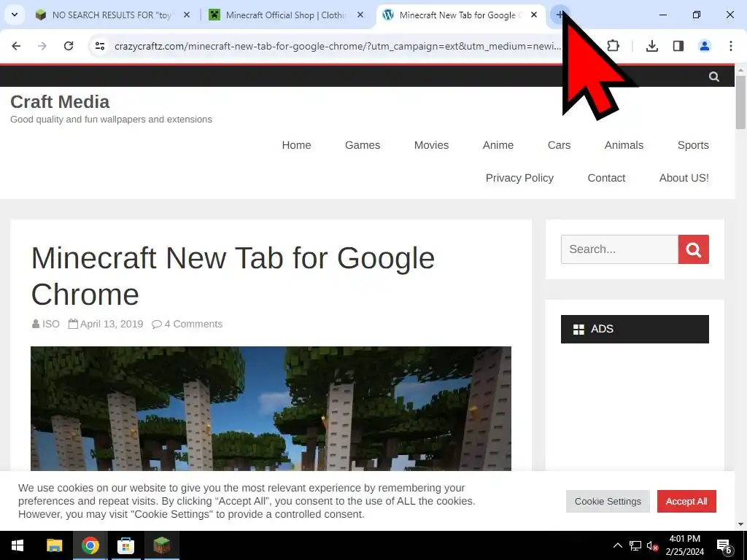Click the scrollbar down arrow
Image resolution: width=747 pixels, height=560 pixels.
[740, 524]
